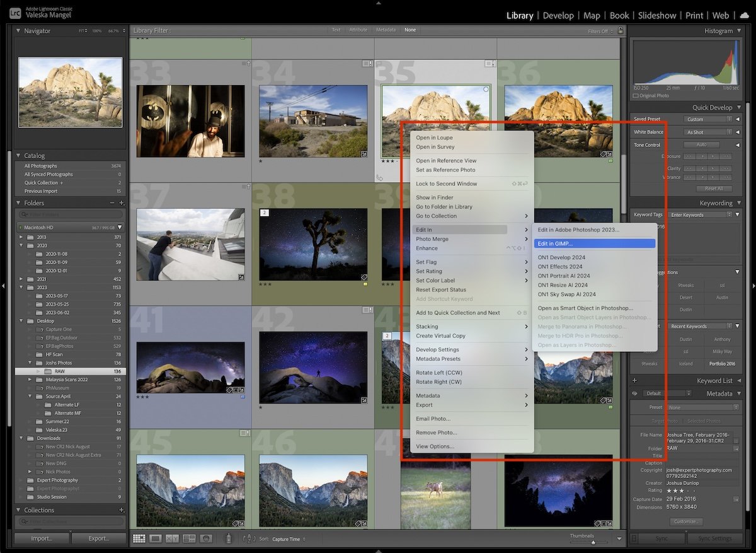Open Compare view with the XY icon
The width and height of the screenshot is (756, 553).
[171, 538]
